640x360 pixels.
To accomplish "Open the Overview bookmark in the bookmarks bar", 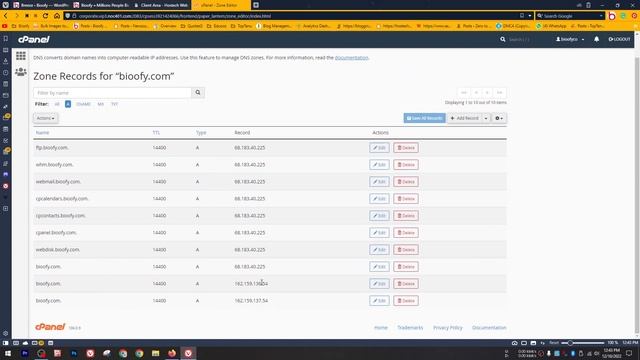I will [x=164, y=26].
